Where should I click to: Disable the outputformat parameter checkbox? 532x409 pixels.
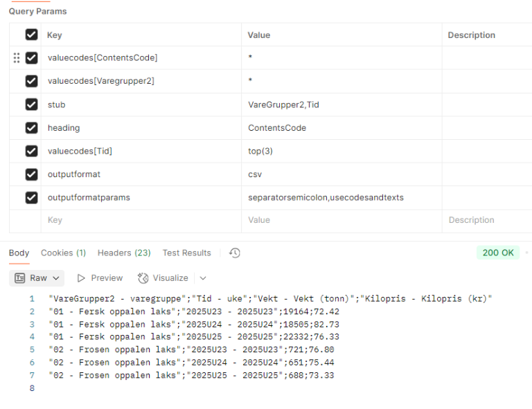31,174
